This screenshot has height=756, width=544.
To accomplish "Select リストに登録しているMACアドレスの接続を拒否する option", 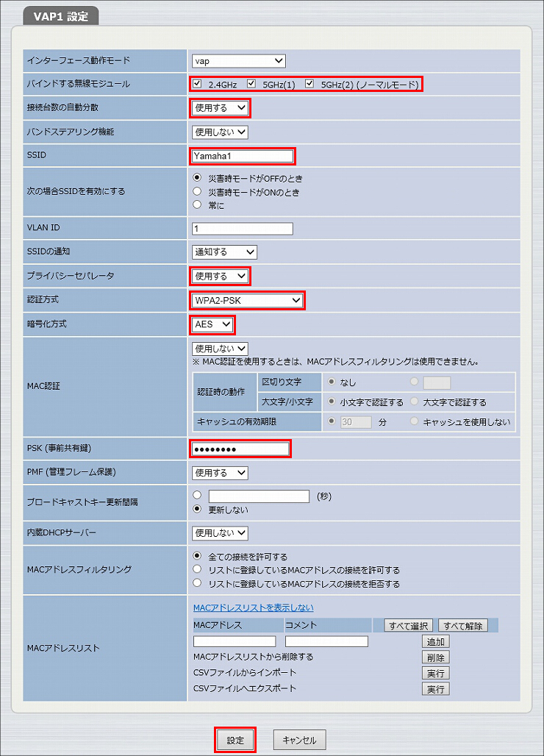I will (196, 583).
